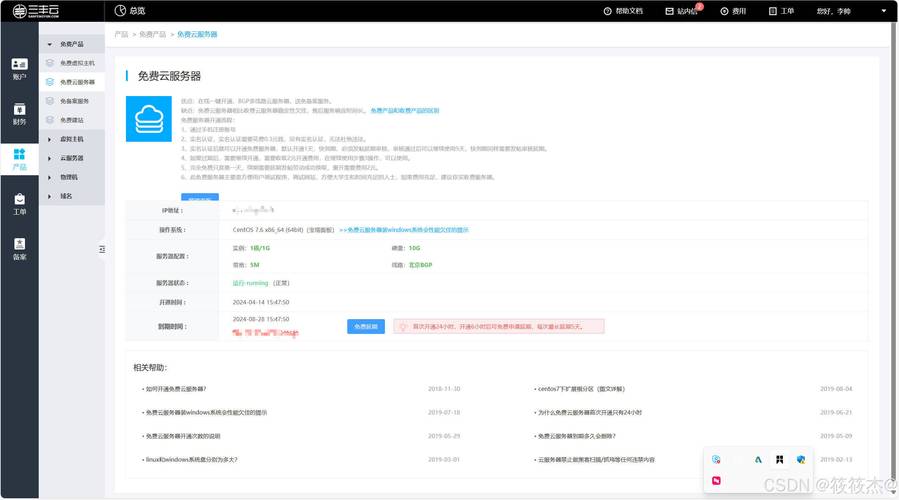The width and height of the screenshot is (899, 500).
Task: Open the 费用 billing menu in the header
Action: pos(733,11)
